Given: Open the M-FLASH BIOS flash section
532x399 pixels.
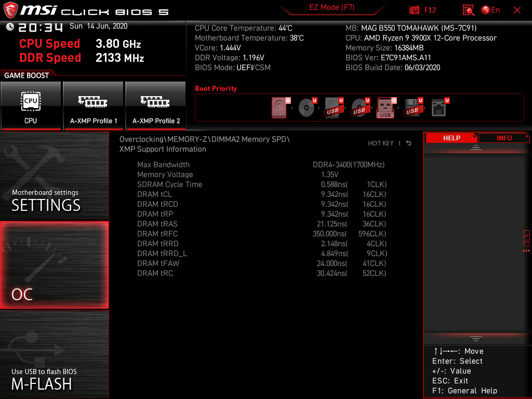Looking at the screenshot, I should click(x=54, y=354).
